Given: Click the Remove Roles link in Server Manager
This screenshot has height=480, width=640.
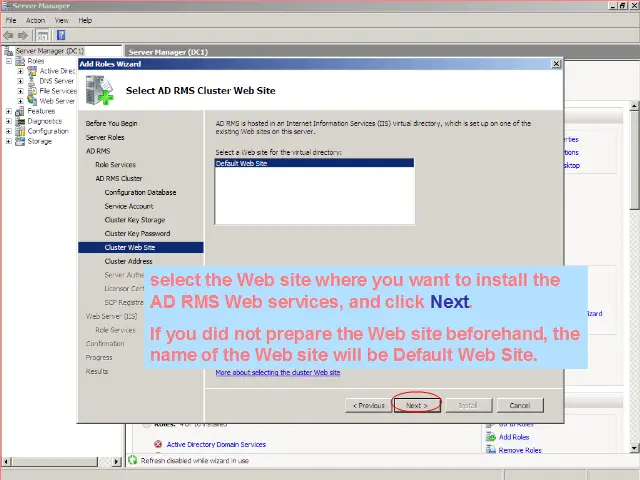Looking at the screenshot, I should pyautogui.click(x=520, y=450).
